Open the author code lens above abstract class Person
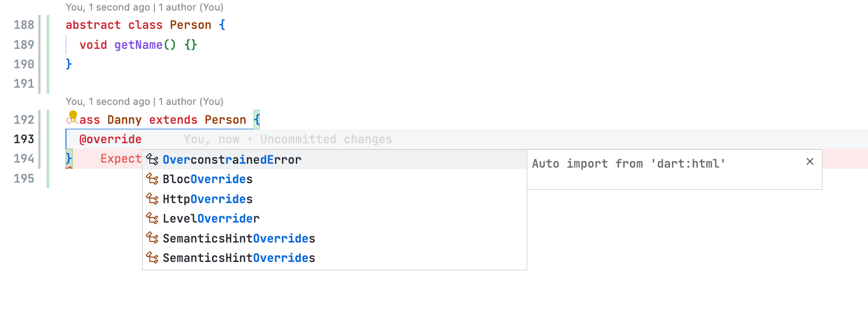Viewport: 868px width, 313px height. 144,7
